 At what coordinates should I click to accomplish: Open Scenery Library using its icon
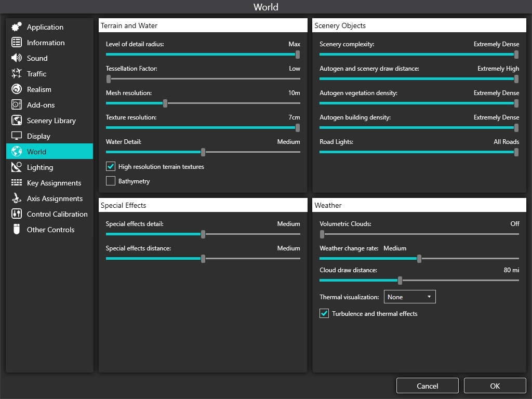click(x=17, y=121)
